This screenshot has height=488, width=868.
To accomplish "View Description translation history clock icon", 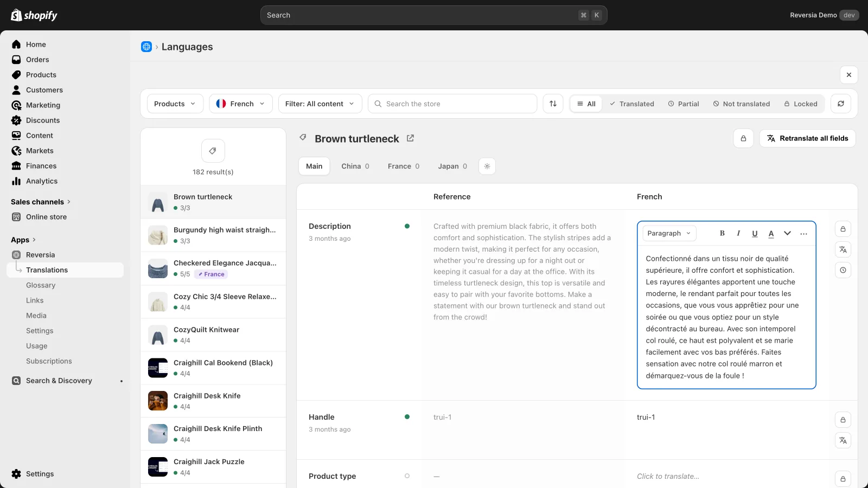I will (843, 270).
